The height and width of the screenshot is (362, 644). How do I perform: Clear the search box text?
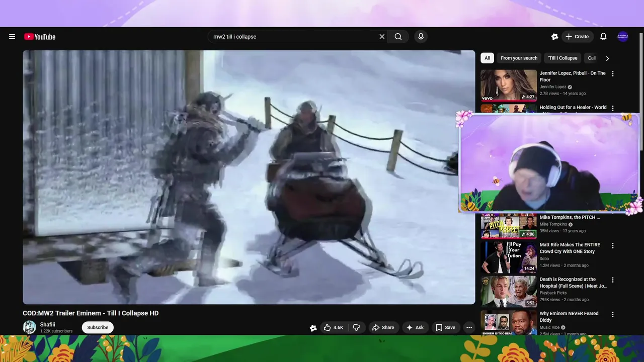pos(382,37)
